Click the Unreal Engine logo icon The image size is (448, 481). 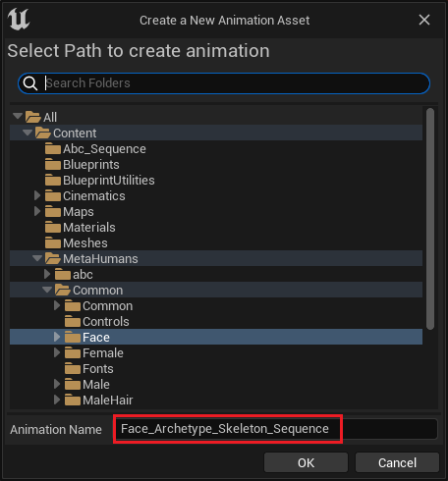pos(19,20)
